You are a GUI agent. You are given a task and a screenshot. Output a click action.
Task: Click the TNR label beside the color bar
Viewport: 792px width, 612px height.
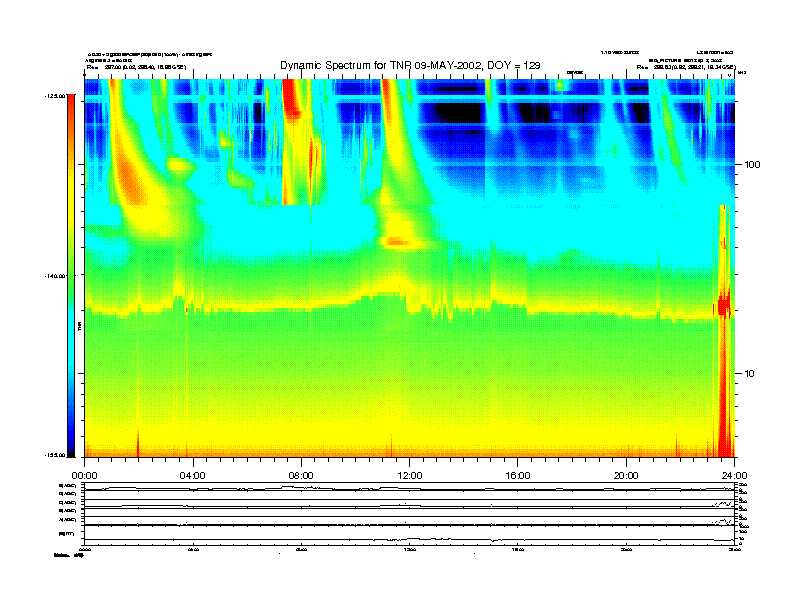[x=79, y=326]
